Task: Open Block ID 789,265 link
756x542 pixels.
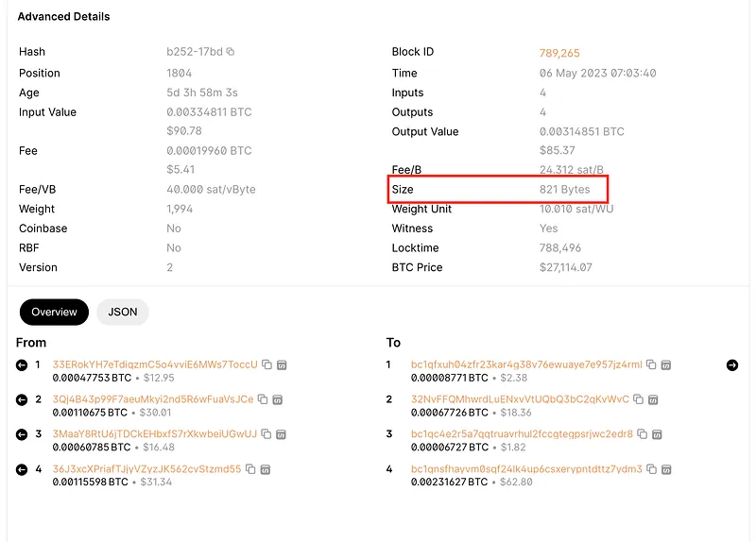Action: pos(559,53)
